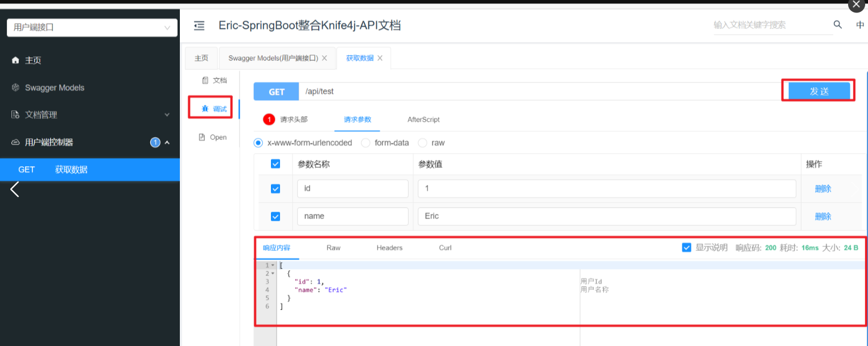Switch to Swagger Models(用户端接口) tab

(273, 58)
